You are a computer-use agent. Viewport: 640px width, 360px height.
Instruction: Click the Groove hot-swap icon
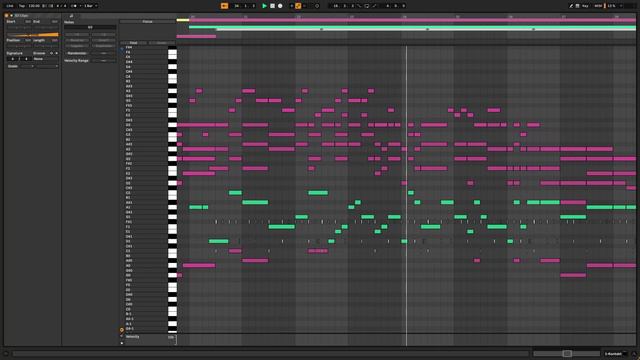click(x=51, y=53)
